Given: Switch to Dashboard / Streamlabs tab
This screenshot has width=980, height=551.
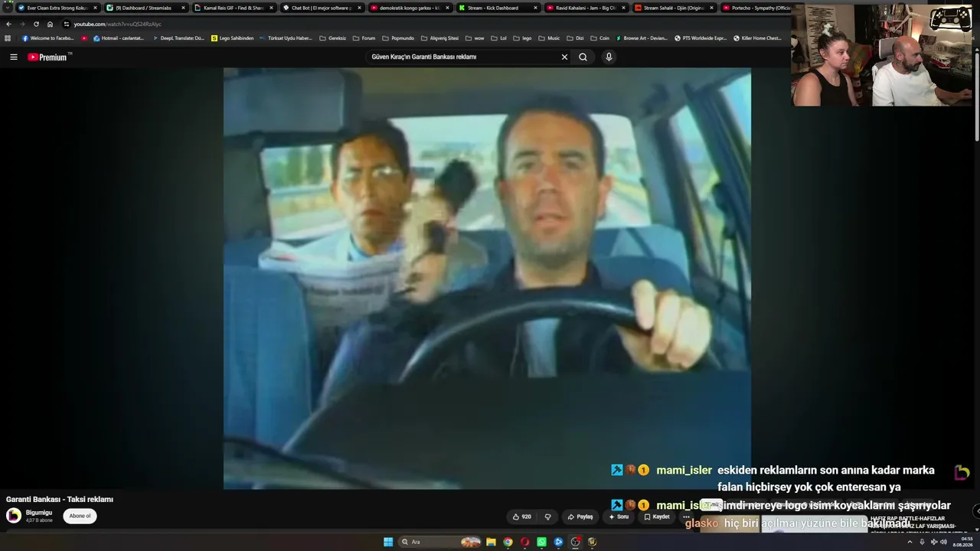Looking at the screenshot, I should pos(145,8).
